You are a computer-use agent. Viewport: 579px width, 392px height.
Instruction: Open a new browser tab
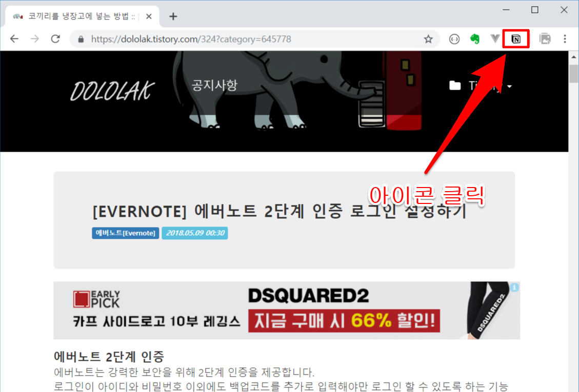click(x=173, y=16)
